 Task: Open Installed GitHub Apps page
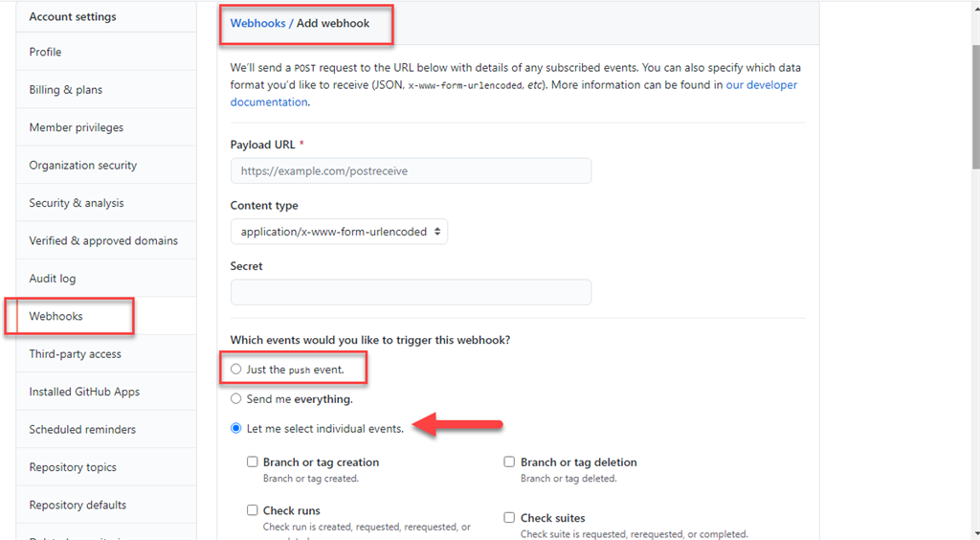pos(84,392)
